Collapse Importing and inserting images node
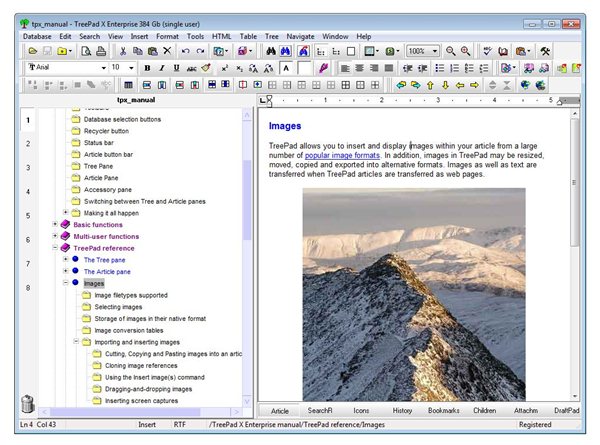The width and height of the screenshot is (600, 445). coord(76,341)
